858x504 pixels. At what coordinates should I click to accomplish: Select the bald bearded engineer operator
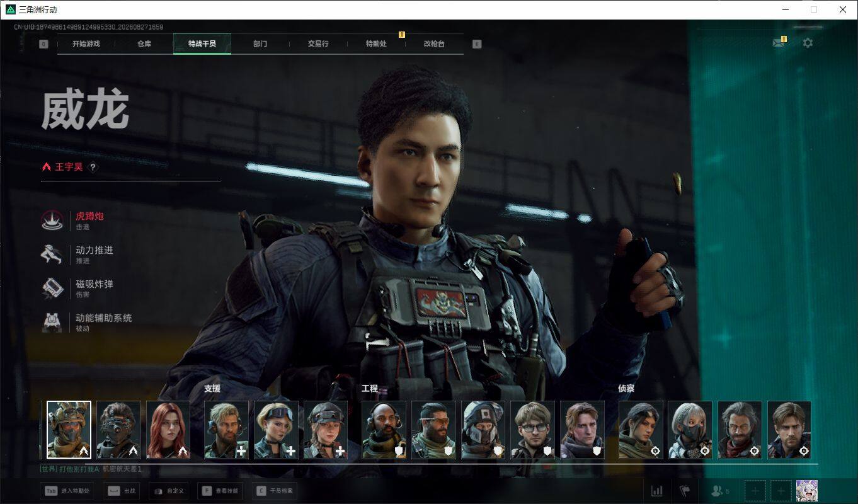[384, 430]
